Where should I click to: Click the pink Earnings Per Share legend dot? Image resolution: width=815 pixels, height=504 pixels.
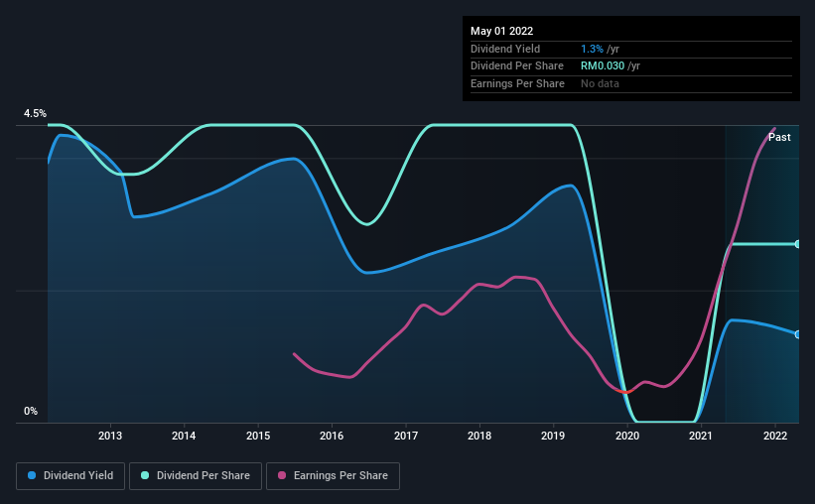click(x=282, y=475)
